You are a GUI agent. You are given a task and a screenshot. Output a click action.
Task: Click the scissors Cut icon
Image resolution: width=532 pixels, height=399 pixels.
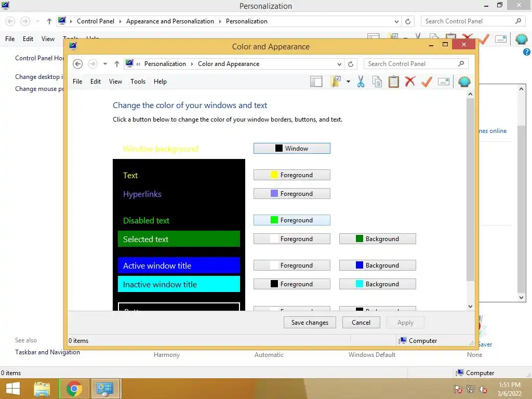[361, 82]
